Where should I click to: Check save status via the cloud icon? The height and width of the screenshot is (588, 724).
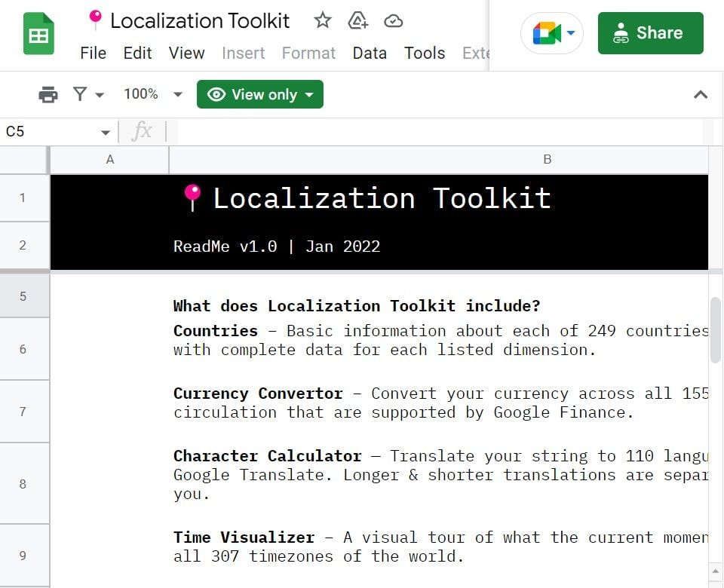(x=393, y=21)
